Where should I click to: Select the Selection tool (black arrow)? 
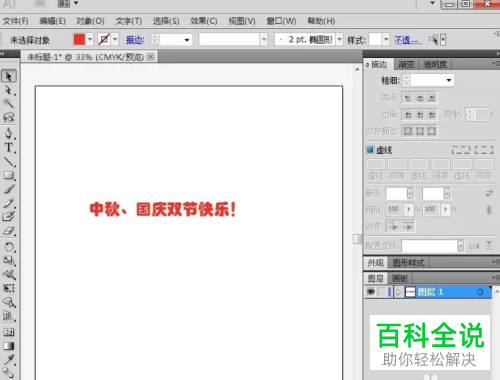9,76
